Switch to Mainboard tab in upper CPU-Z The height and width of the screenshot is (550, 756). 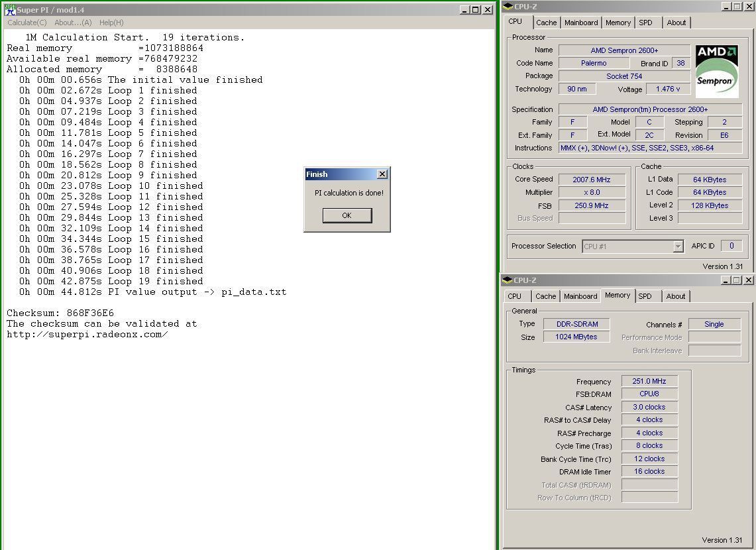(x=581, y=23)
